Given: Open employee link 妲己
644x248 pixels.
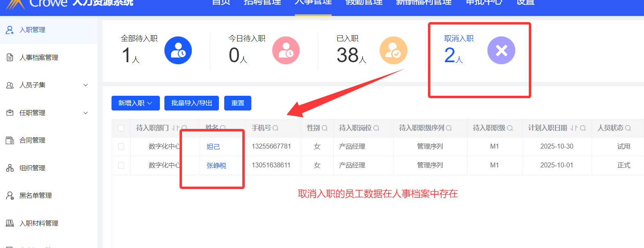Looking at the screenshot, I should tap(213, 147).
